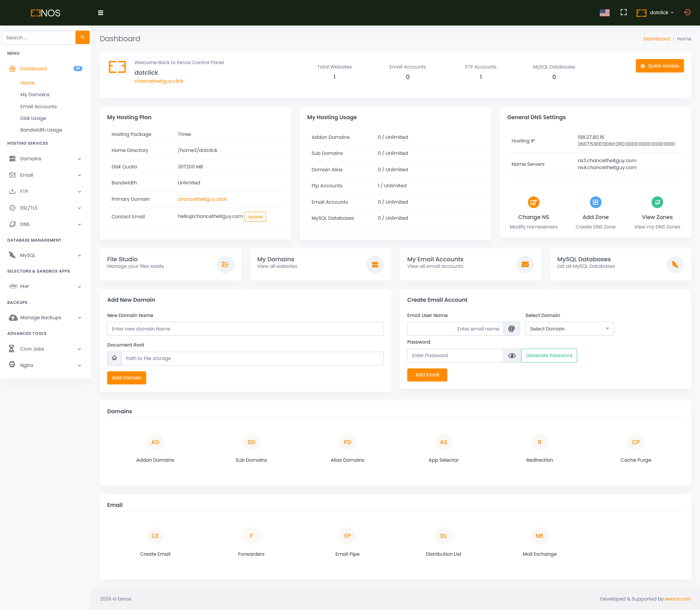The width and height of the screenshot is (700, 610).
Task: Click the orange search button
Action: (82, 38)
